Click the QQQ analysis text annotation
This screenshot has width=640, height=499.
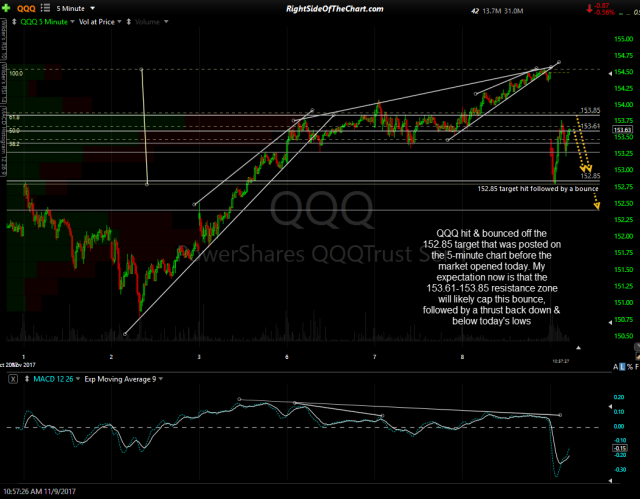(491, 277)
